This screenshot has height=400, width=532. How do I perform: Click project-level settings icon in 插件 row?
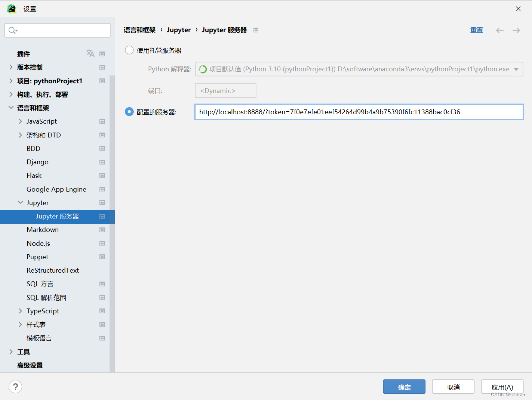pos(102,54)
